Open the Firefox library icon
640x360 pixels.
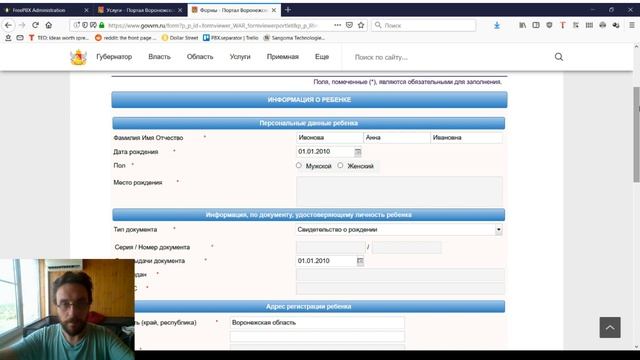(522, 25)
